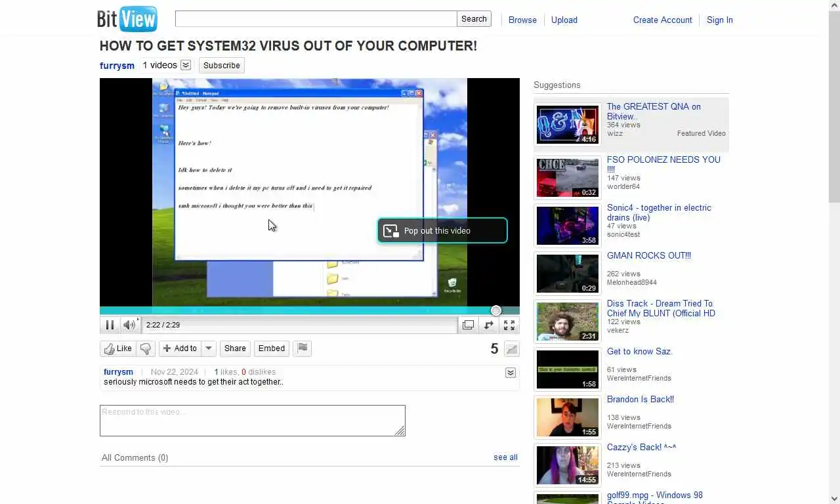Click uploader name worlder64

pos(623,186)
